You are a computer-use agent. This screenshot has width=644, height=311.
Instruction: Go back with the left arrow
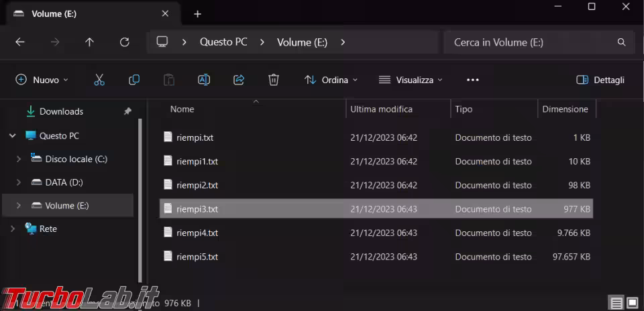[20, 42]
